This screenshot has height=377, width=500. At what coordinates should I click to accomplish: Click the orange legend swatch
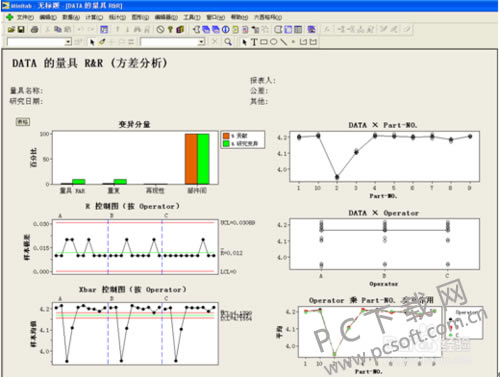coord(226,136)
